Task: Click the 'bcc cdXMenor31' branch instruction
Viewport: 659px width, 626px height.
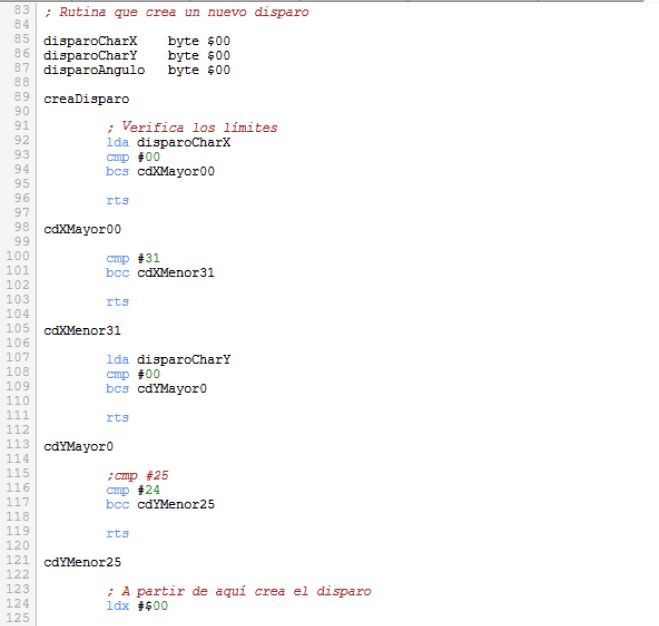Action: coord(160,272)
